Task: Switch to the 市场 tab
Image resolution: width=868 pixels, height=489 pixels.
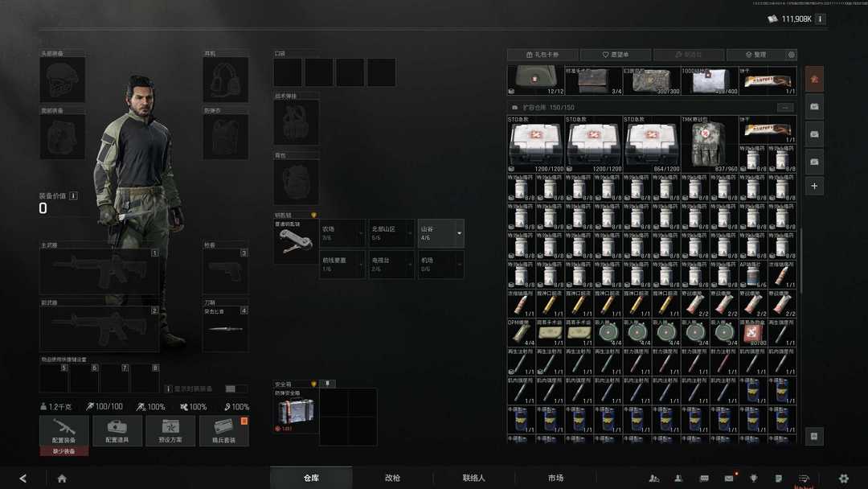Action: pyautogui.click(x=555, y=478)
